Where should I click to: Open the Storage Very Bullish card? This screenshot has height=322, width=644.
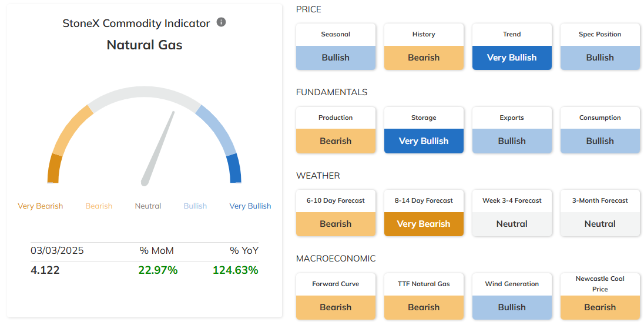click(x=424, y=130)
